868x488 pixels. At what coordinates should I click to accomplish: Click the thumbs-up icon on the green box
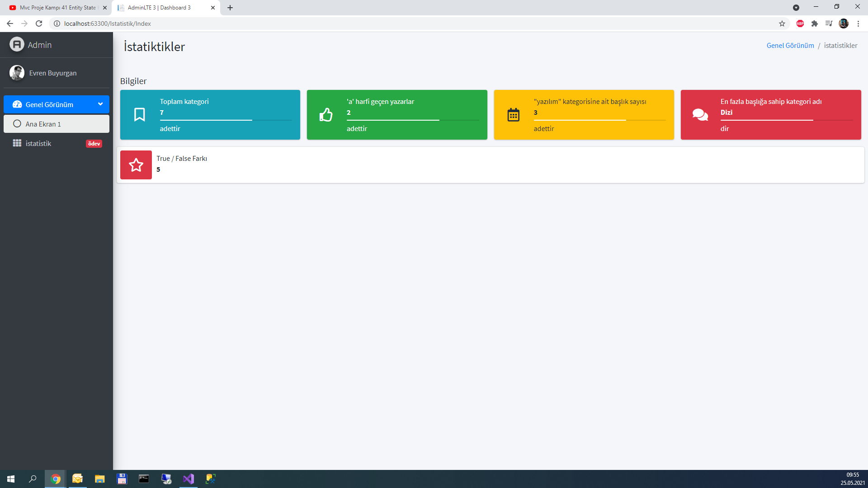[x=326, y=114]
